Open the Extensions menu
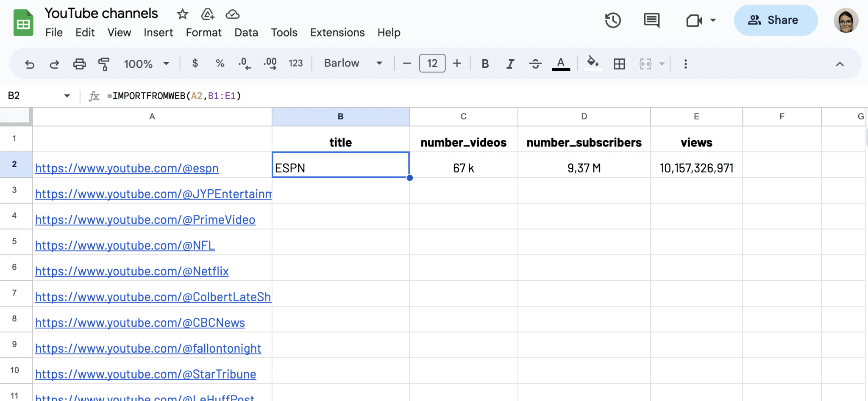The height and width of the screenshot is (401, 868). tap(337, 32)
